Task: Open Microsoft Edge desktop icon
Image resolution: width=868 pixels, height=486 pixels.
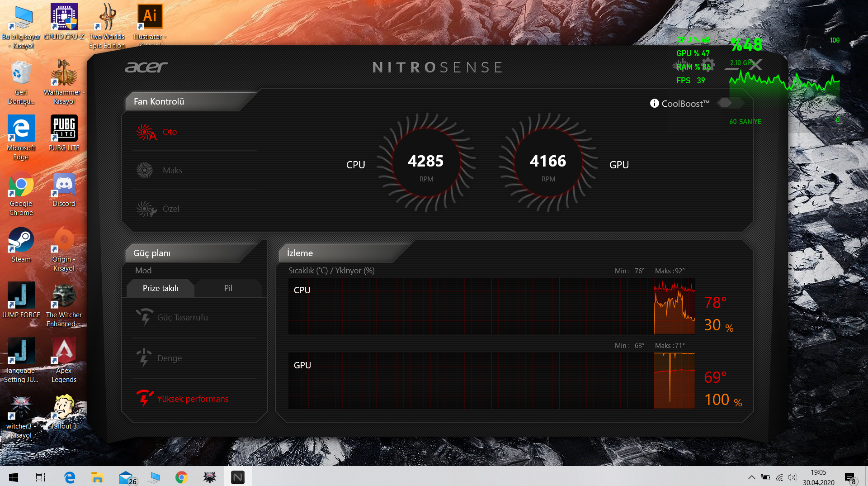Action: [x=21, y=138]
